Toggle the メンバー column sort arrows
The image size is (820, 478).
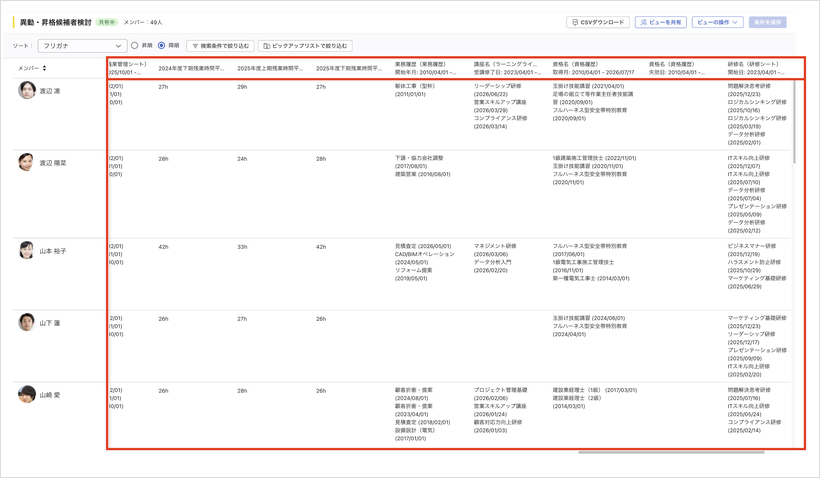[44, 68]
